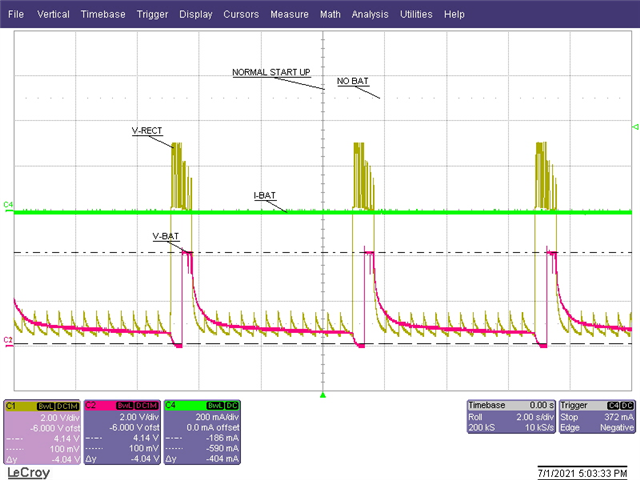Select the NORMAL START UP annotation label

[271, 72]
